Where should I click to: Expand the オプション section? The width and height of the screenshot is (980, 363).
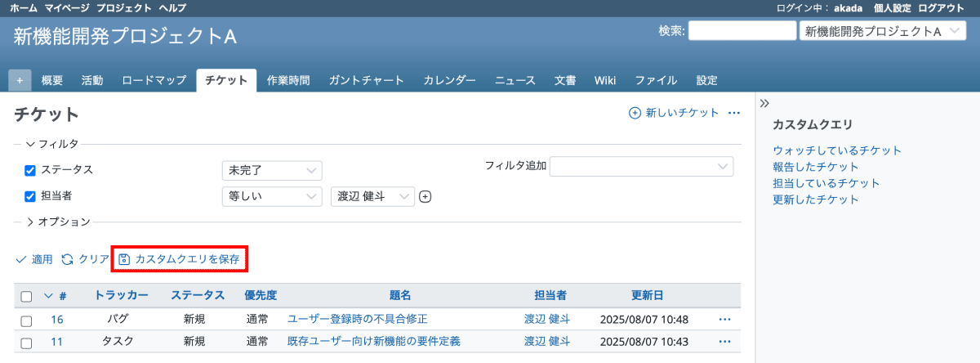click(x=31, y=222)
